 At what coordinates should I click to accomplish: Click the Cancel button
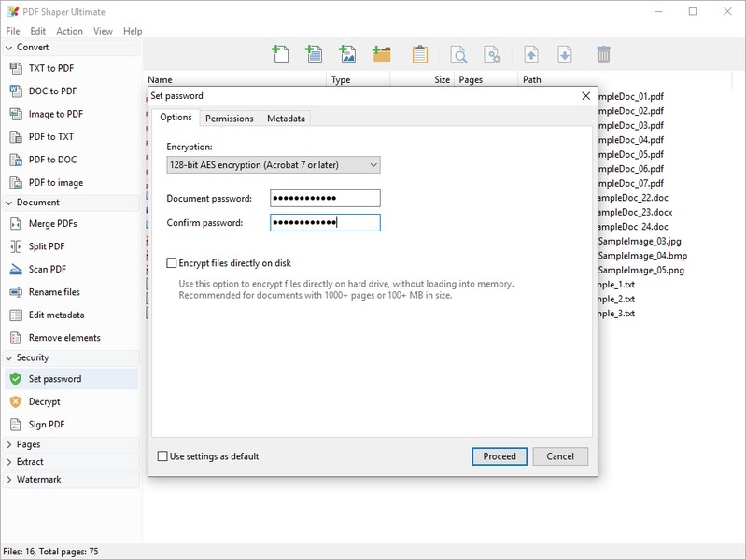tap(560, 456)
